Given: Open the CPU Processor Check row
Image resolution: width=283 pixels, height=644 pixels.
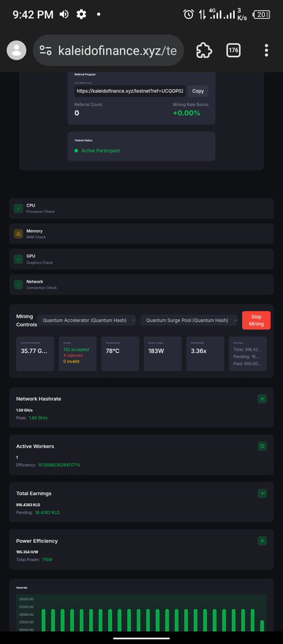Looking at the screenshot, I should [x=141, y=208].
